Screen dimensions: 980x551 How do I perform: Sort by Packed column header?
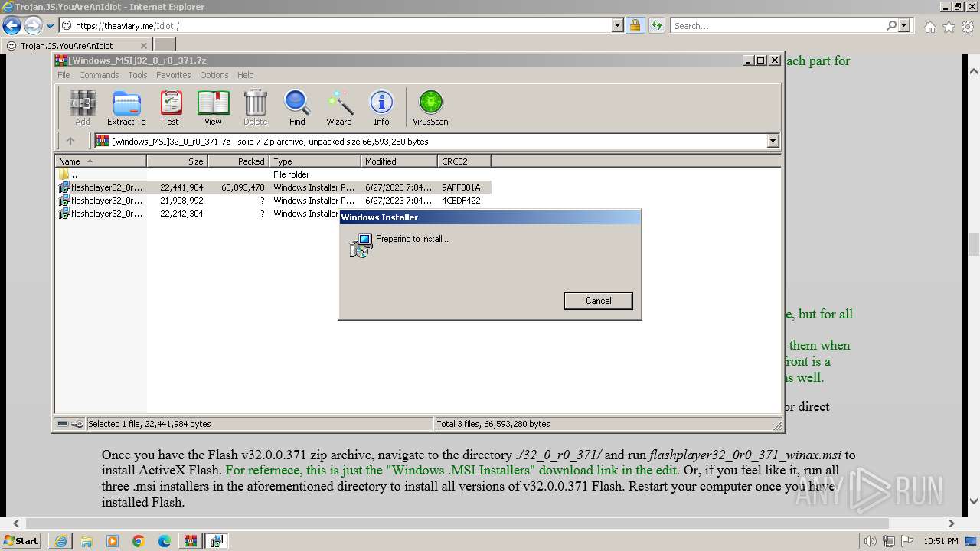[x=239, y=161]
